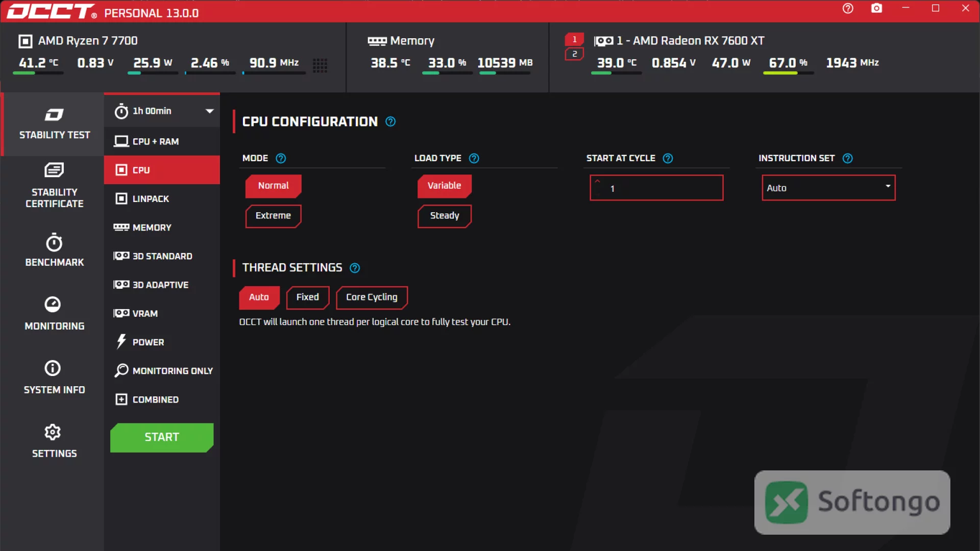Show help for CPU Configuration

[x=390, y=121]
